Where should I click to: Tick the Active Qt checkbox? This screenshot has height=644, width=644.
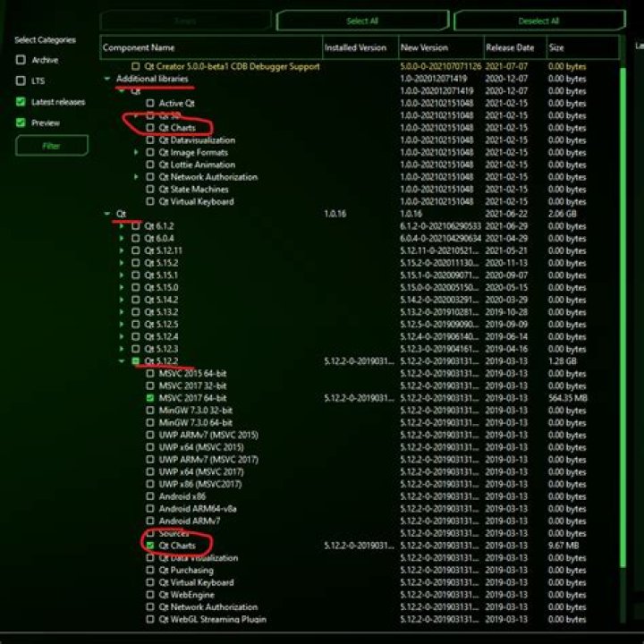pyautogui.click(x=150, y=103)
